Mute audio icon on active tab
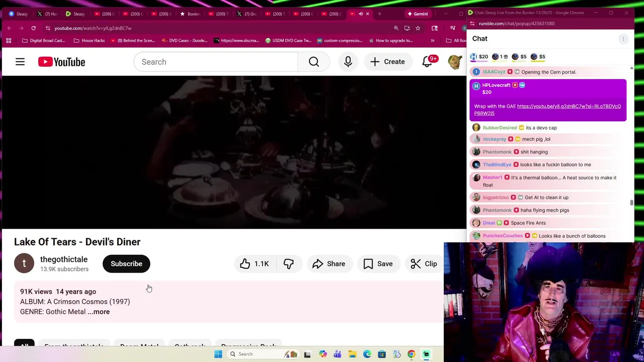Image resolution: width=644 pixels, height=362 pixels. pos(361,14)
